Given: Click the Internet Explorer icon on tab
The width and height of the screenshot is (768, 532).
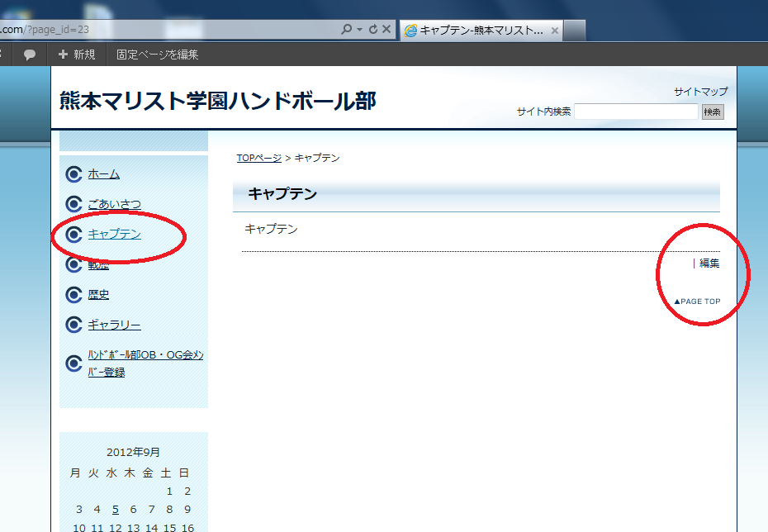Looking at the screenshot, I should pos(410,31).
